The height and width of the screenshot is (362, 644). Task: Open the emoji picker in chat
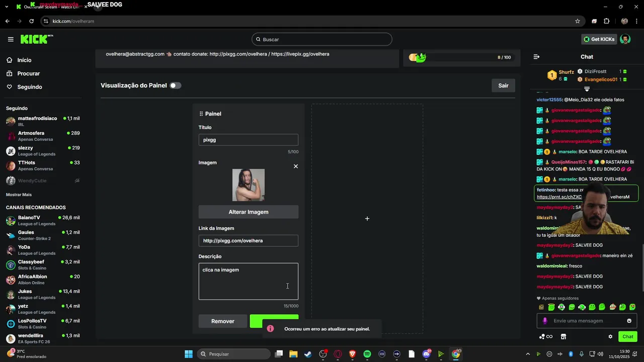629,321
